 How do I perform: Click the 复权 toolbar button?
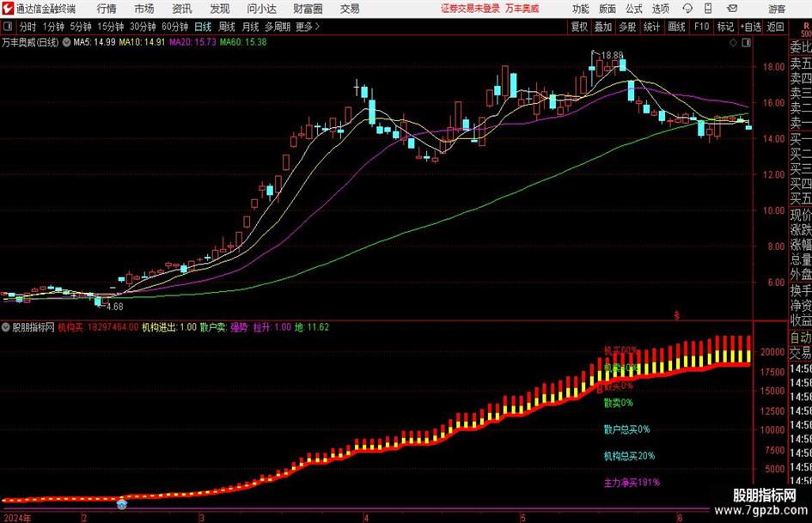579,27
